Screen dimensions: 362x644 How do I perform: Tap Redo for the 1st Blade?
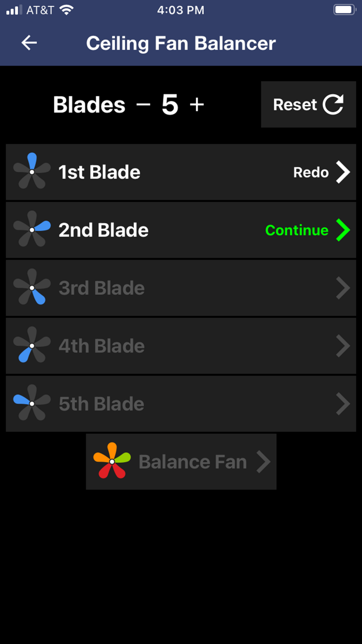310,172
